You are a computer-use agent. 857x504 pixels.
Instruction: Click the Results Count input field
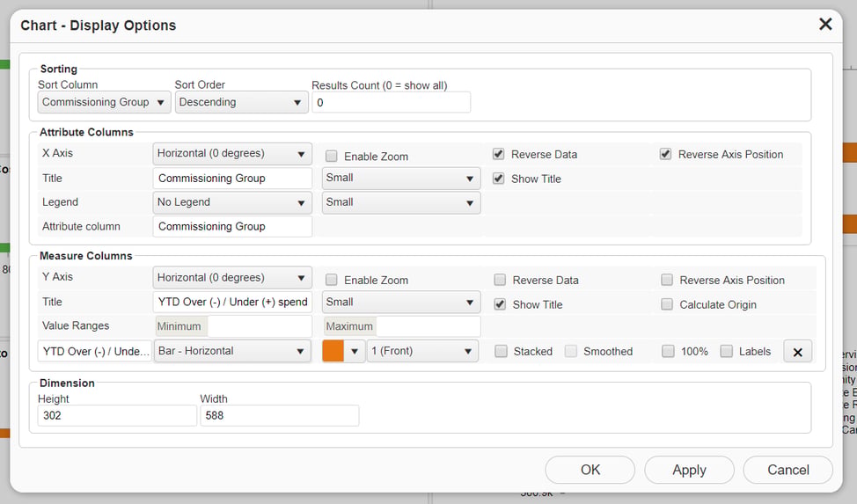[x=391, y=102]
